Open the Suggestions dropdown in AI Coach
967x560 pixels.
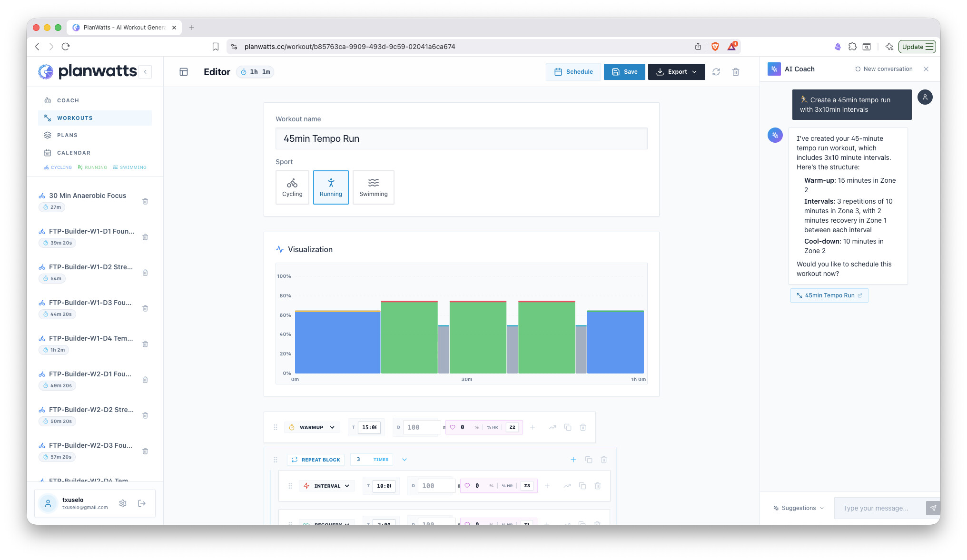pos(799,508)
